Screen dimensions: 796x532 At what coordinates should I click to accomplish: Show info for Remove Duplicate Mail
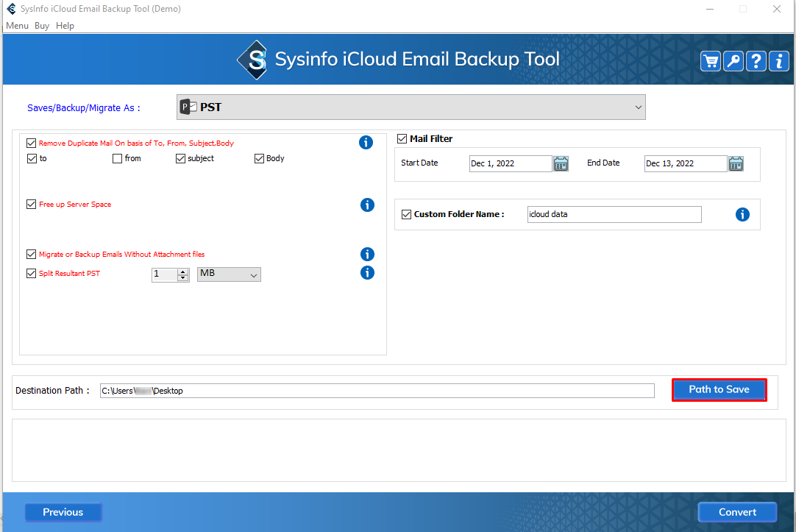[x=366, y=143]
